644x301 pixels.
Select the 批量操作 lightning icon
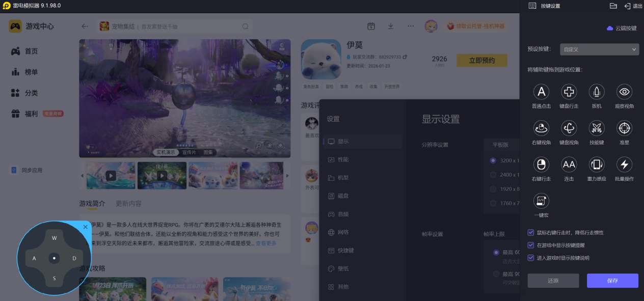point(624,165)
